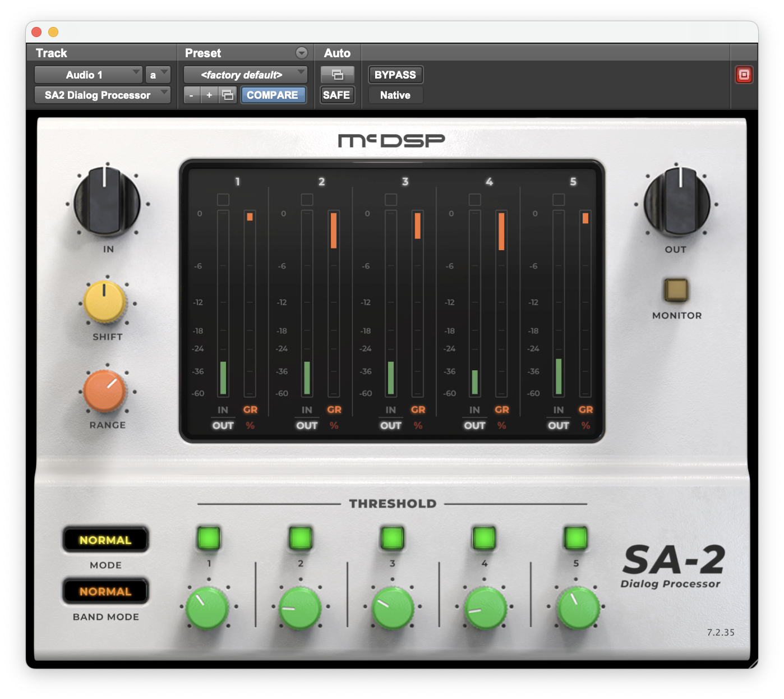The width and height of the screenshot is (784, 699).
Task: Click band 1 green input level meter
Action: [x=223, y=303]
